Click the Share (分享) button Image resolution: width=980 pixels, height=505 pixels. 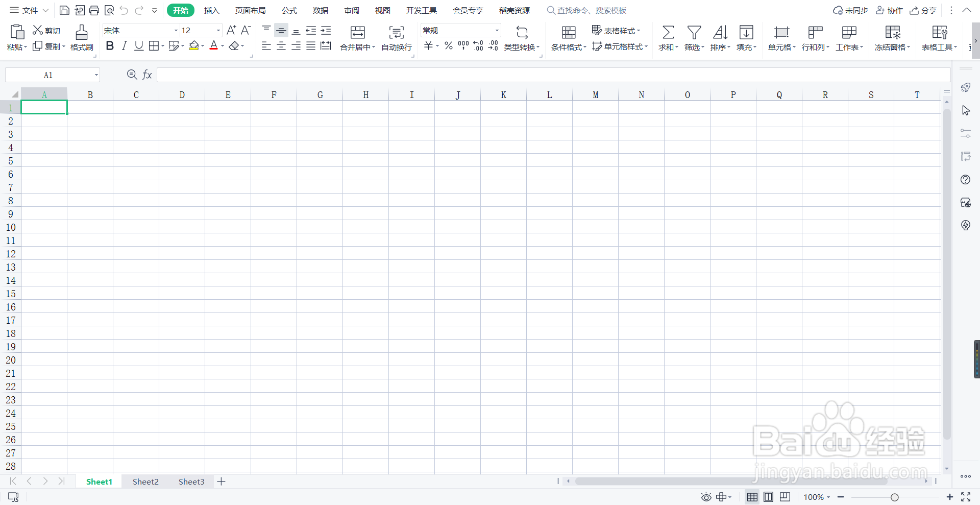click(x=923, y=10)
